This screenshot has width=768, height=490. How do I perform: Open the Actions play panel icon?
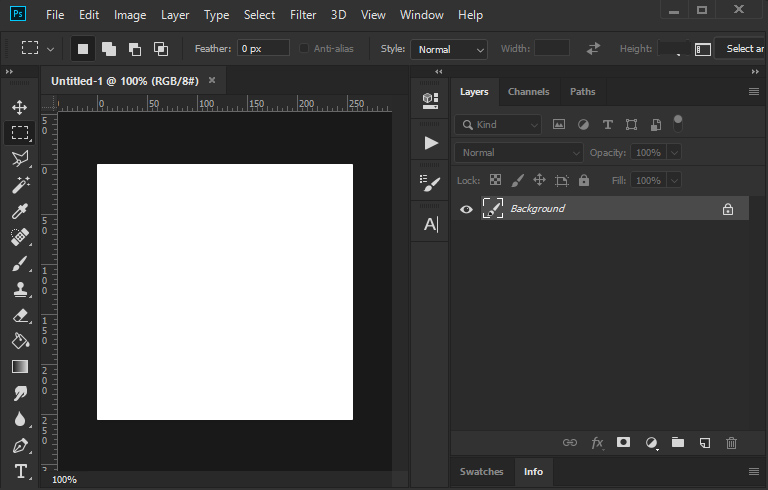pos(431,143)
